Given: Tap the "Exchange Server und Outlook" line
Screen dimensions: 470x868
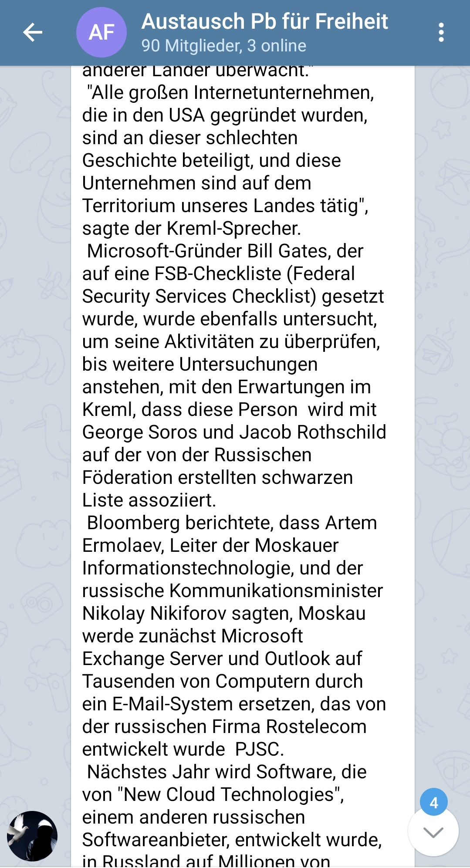Looking at the screenshot, I should click(222, 659).
